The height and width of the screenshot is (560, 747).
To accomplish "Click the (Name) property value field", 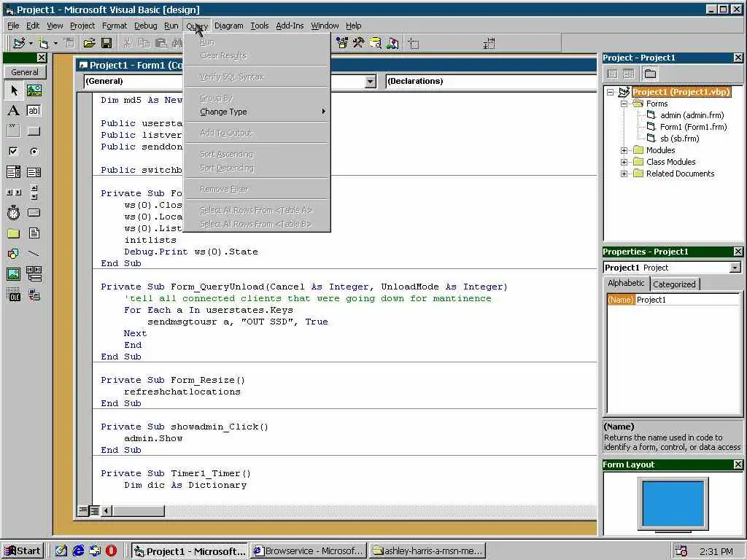I will point(687,300).
